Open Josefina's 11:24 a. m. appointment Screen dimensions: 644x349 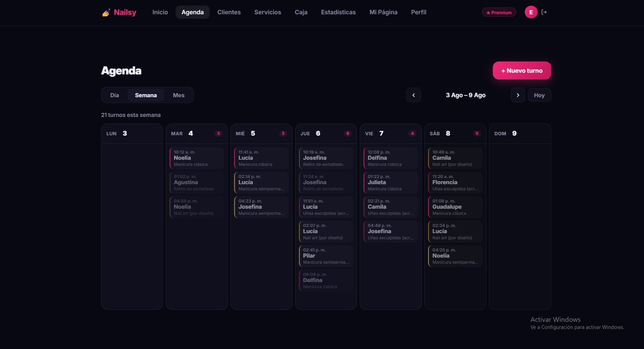click(326, 183)
